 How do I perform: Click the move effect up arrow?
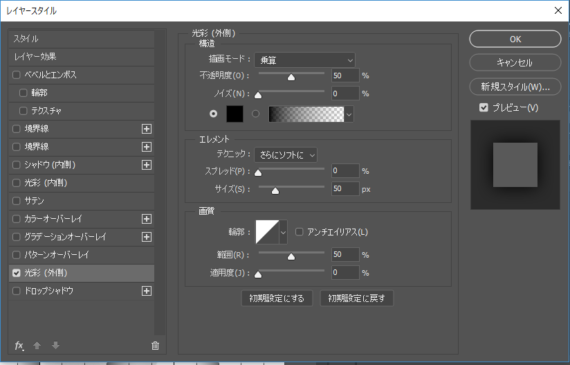(x=37, y=345)
